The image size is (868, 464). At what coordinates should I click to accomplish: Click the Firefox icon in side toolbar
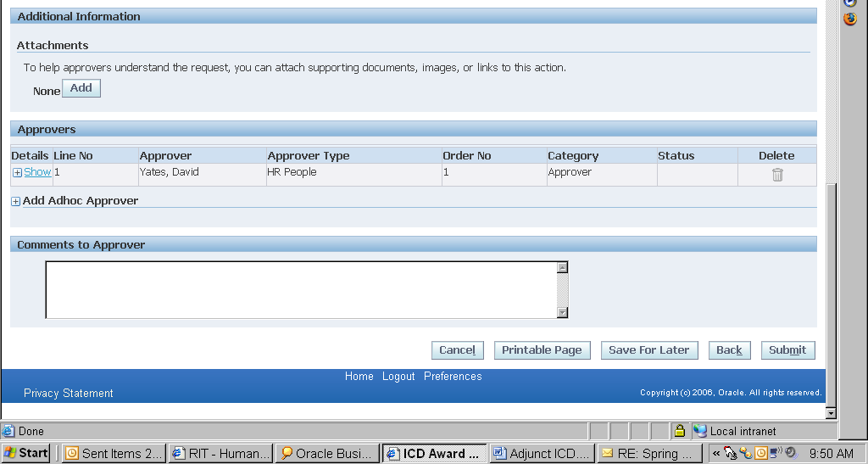850,19
